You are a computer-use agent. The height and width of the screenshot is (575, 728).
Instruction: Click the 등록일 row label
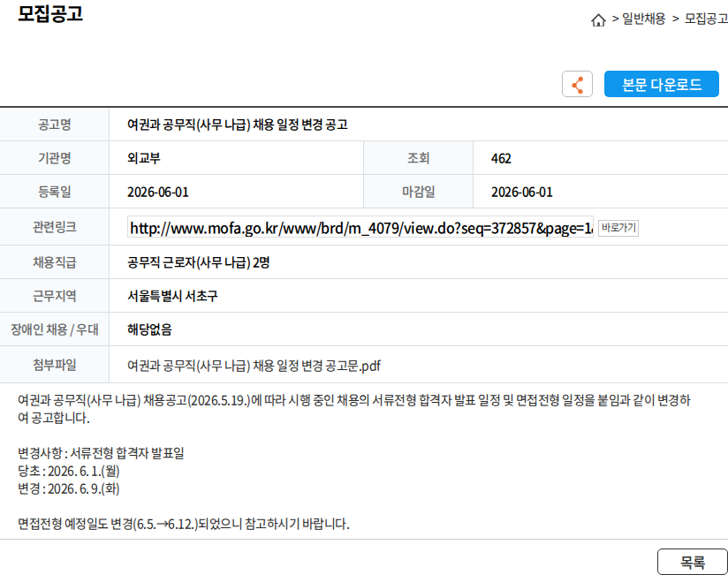[54, 192]
